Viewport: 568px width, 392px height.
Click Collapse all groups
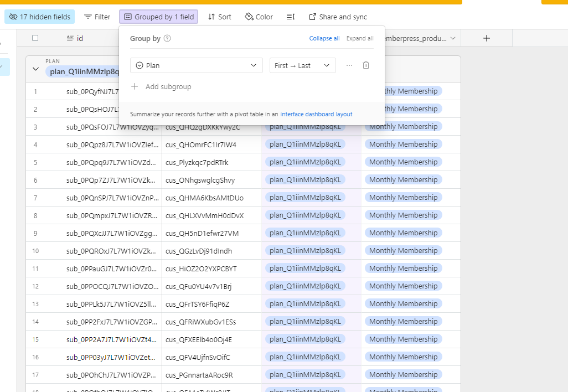[324, 39]
